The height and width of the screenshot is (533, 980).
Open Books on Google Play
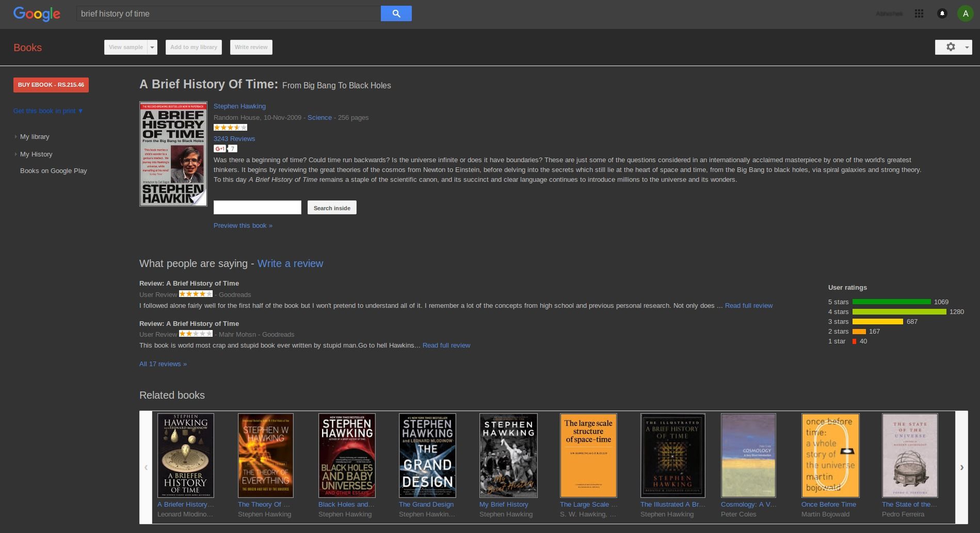pyautogui.click(x=53, y=170)
